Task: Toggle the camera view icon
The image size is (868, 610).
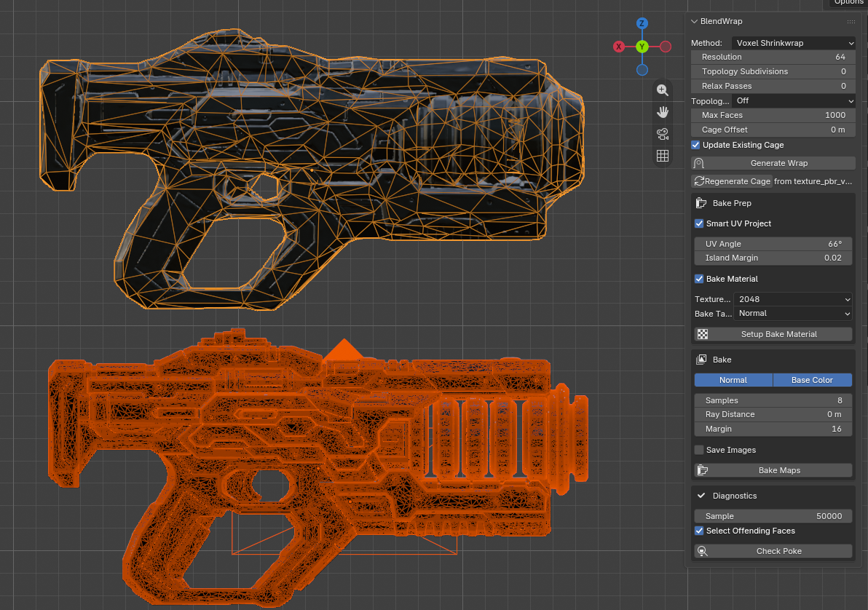Action: [663, 134]
